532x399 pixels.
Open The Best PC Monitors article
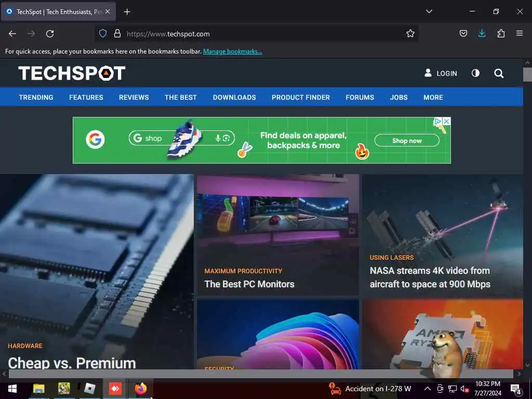pos(249,284)
